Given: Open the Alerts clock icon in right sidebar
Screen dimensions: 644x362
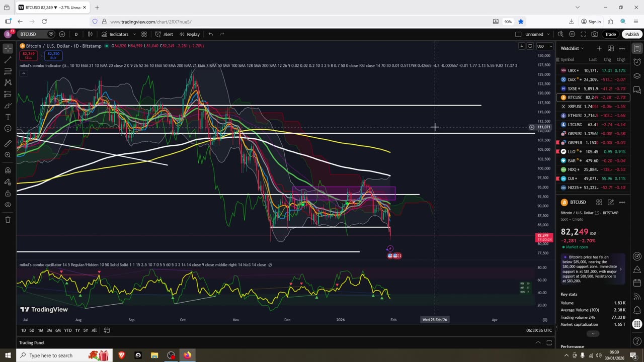Looking at the screenshot, I should (x=637, y=62).
